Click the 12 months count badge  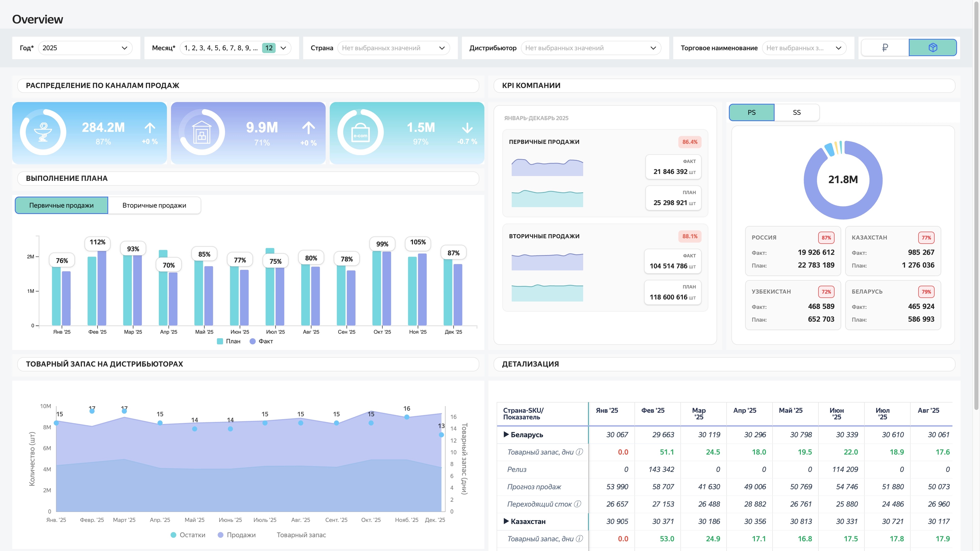click(268, 48)
